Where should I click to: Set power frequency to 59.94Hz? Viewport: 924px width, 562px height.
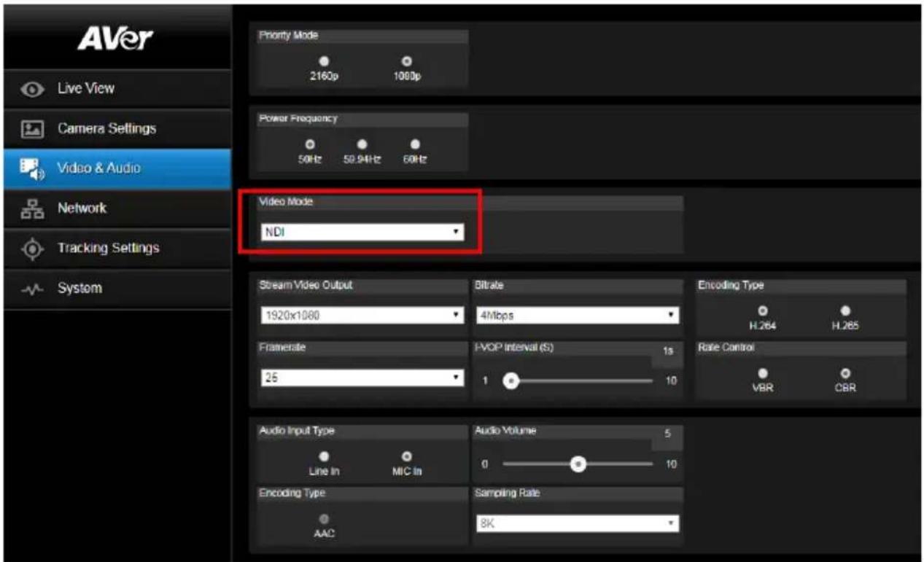click(x=361, y=144)
